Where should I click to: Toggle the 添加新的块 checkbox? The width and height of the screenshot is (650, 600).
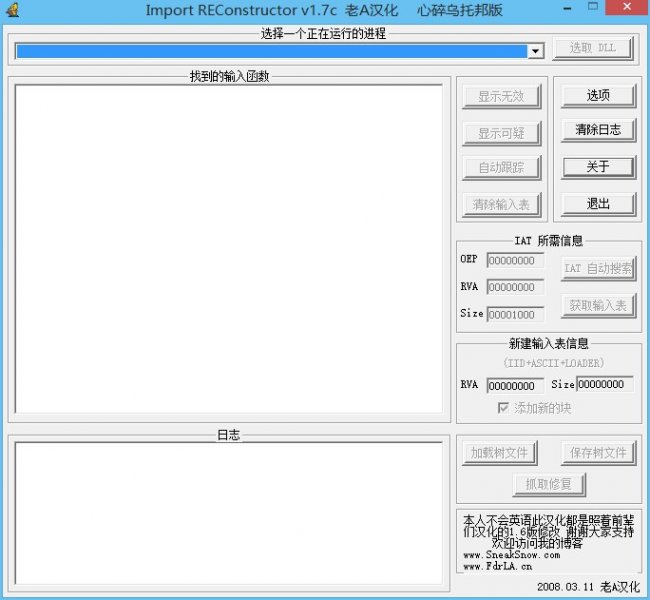coord(503,408)
